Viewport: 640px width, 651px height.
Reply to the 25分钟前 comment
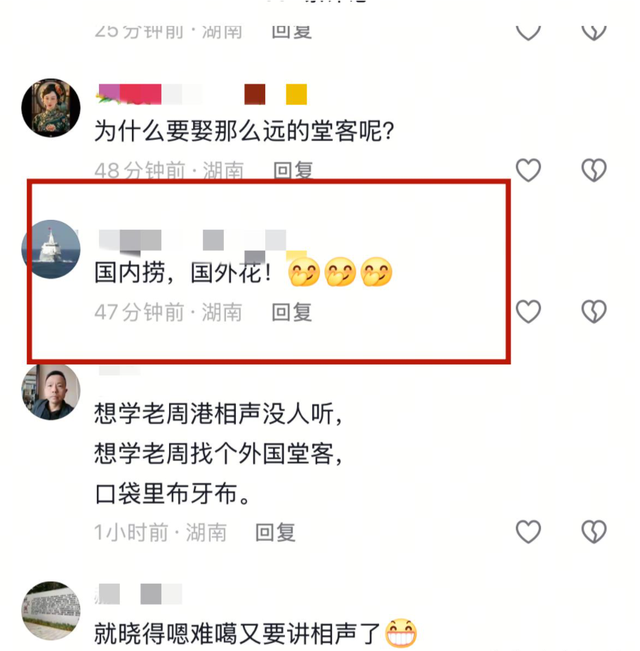(x=291, y=32)
